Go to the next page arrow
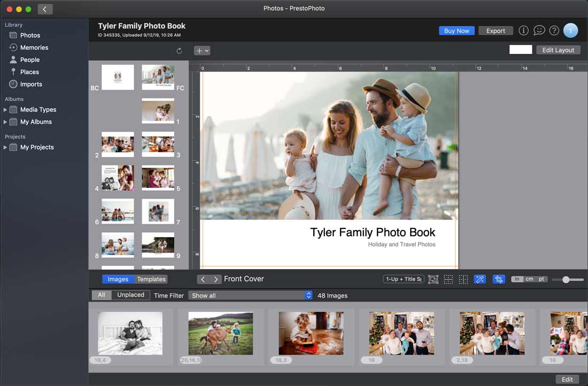The width and height of the screenshot is (588, 386). pyautogui.click(x=215, y=279)
